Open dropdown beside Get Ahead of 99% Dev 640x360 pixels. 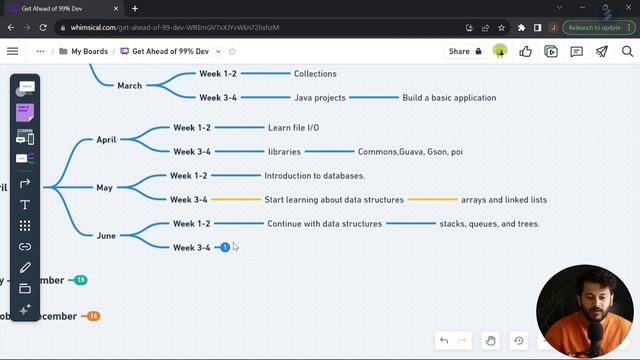[218, 51]
